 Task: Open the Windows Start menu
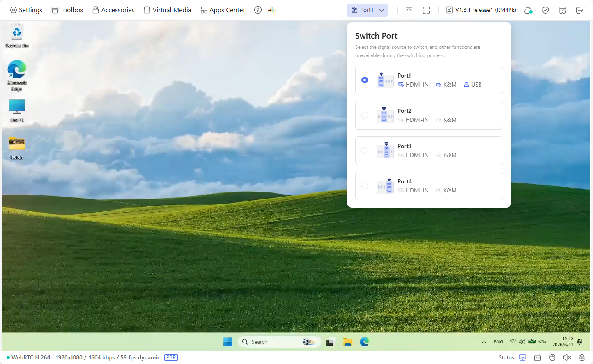click(228, 342)
